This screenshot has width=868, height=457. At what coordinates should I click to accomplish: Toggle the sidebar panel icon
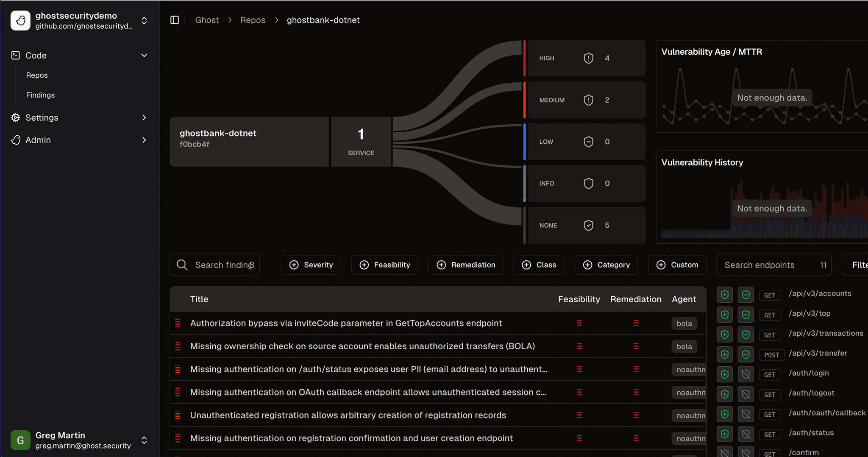pos(175,20)
